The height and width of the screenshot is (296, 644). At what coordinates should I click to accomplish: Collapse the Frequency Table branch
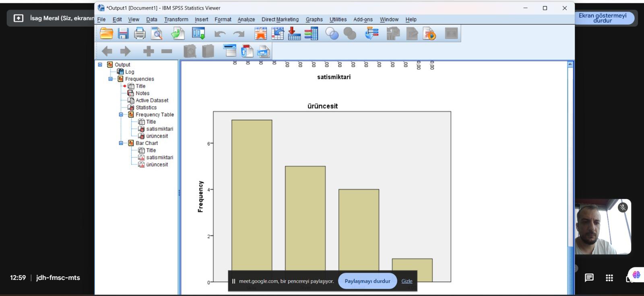coord(121,115)
